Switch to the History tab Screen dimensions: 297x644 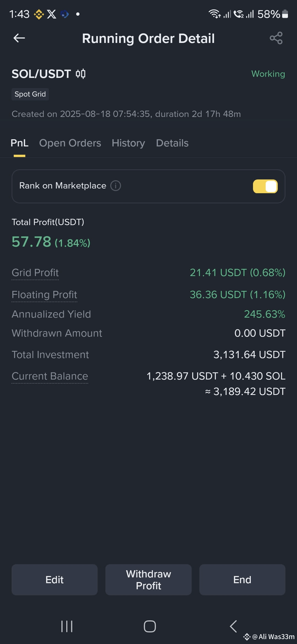coord(128,143)
